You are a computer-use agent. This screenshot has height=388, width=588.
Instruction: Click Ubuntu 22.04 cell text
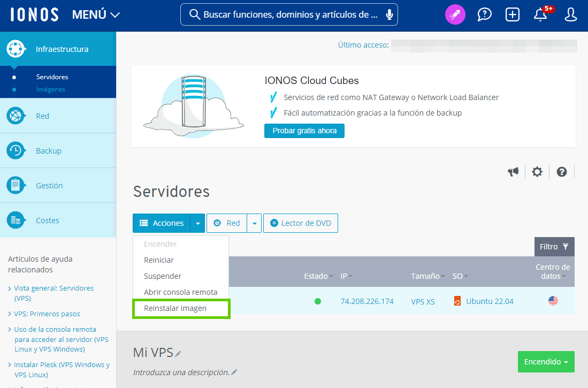490,301
